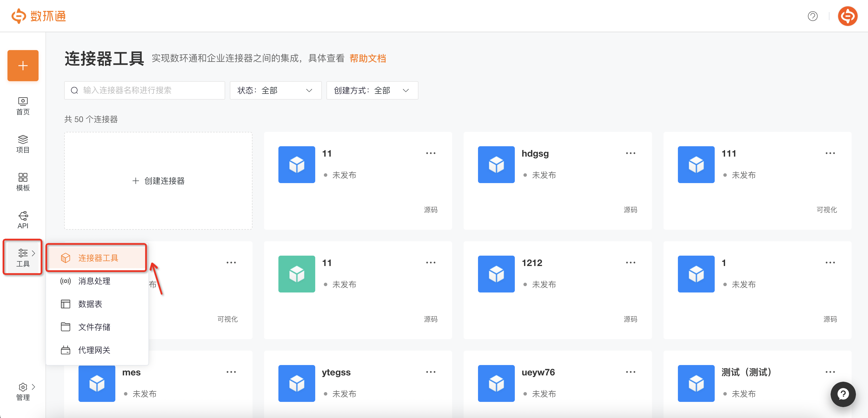Screen dimensions: 868x418
Task: Focus the connector name search field
Action: click(145, 90)
